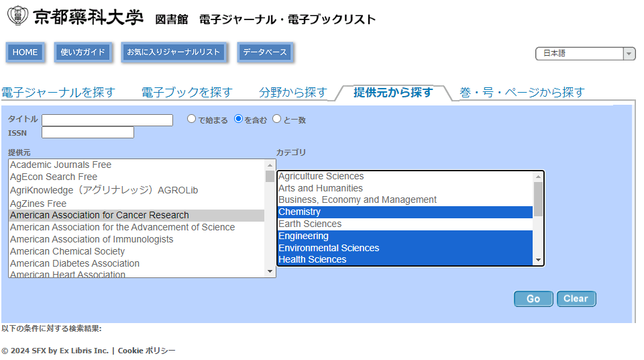The width and height of the screenshot is (644, 360).
Task: Click provider list scroll-up arrow
Action: 270,165
